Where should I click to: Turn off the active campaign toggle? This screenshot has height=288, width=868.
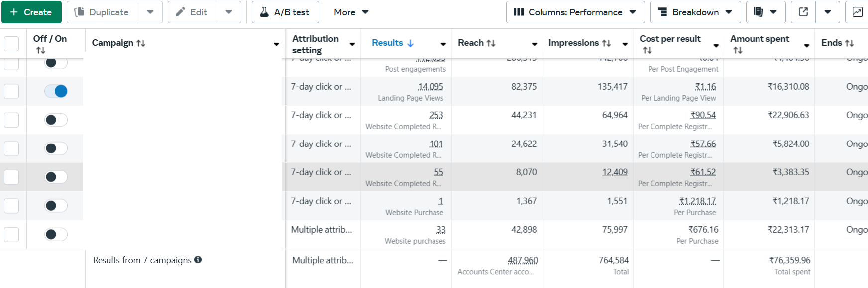point(56,91)
